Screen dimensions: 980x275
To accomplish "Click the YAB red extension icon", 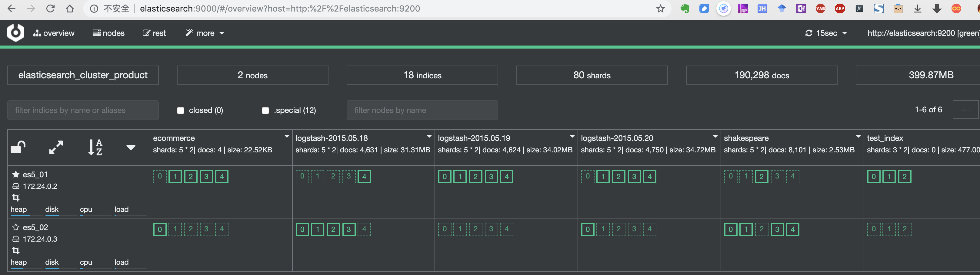I will (x=820, y=8).
